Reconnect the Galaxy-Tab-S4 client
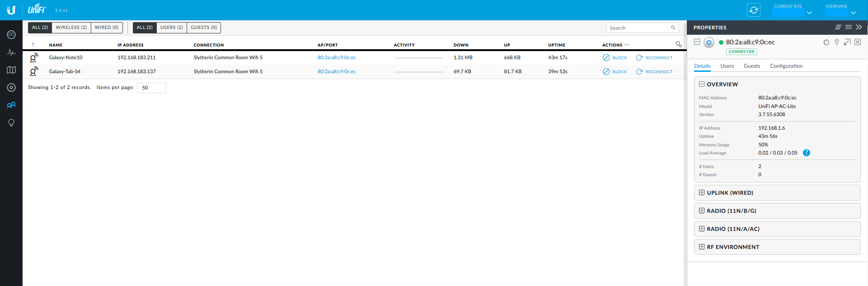This screenshot has width=868, height=286. (x=654, y=72)
